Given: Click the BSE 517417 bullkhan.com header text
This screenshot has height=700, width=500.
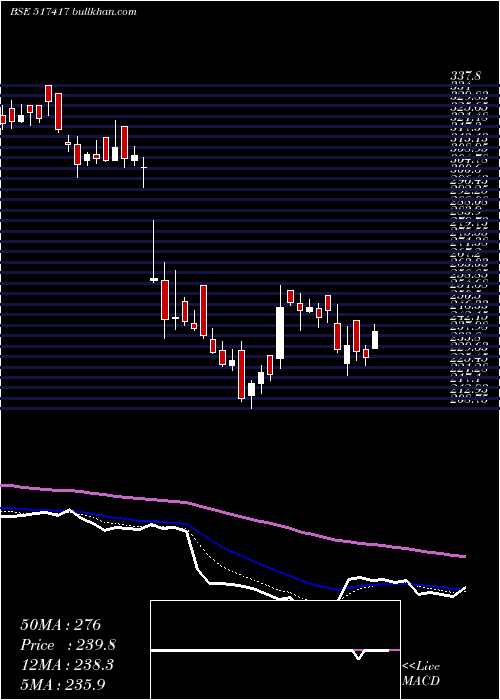Looking at the screenshot, I should pyautogui.click(x=74, y=12).
